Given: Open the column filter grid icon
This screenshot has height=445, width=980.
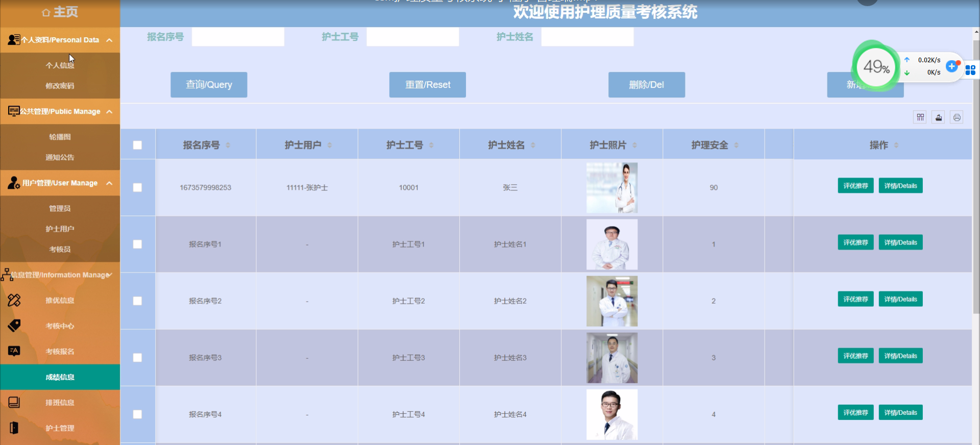Looking at the screenshot, I should [920, 117].
